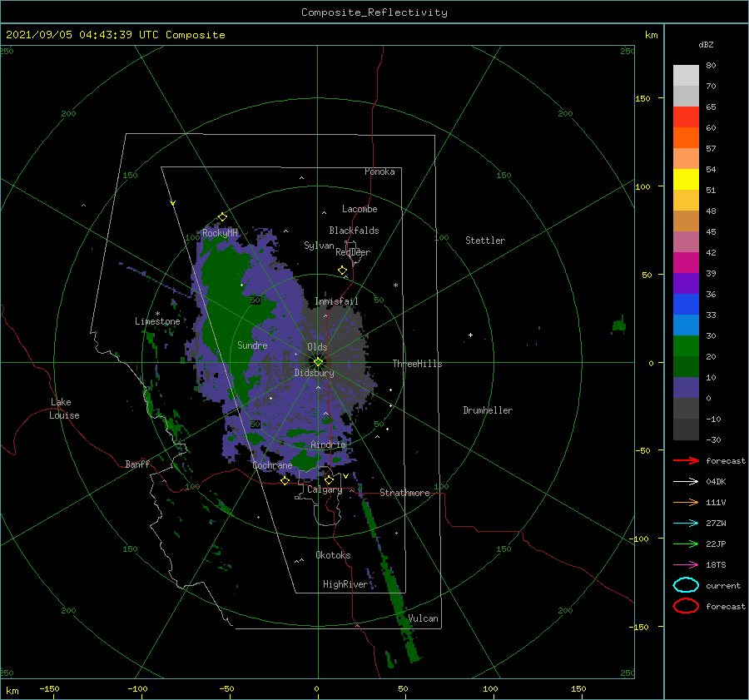Pick the royal blue 33-36 dBZ swatch
This screenshot has height=700, width=749.
click(x=686, y=304)
